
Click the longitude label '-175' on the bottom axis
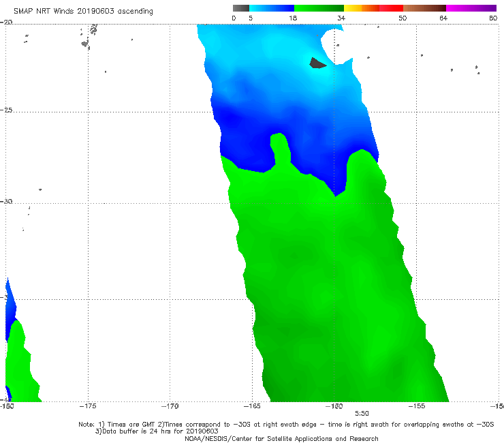[x=88, y=406]
